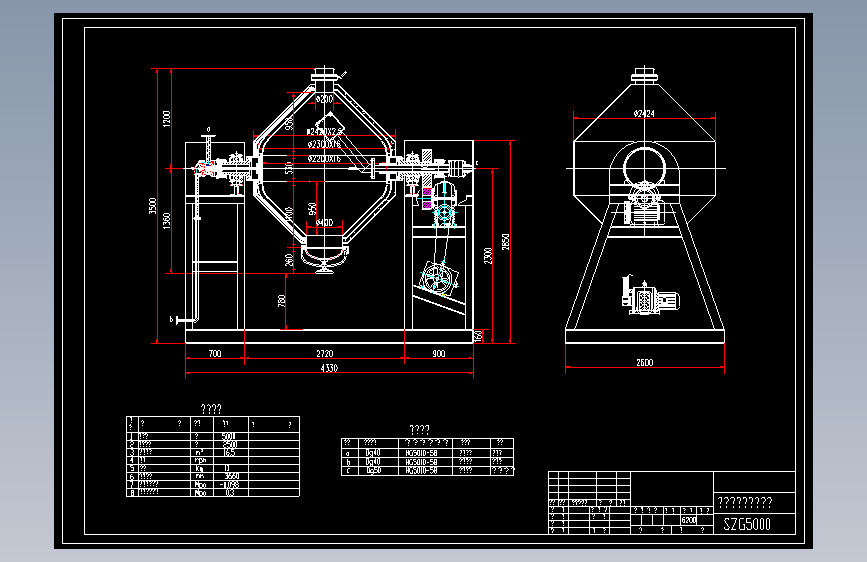Select the 950 dimension inside the vessel

coord(312,209)
